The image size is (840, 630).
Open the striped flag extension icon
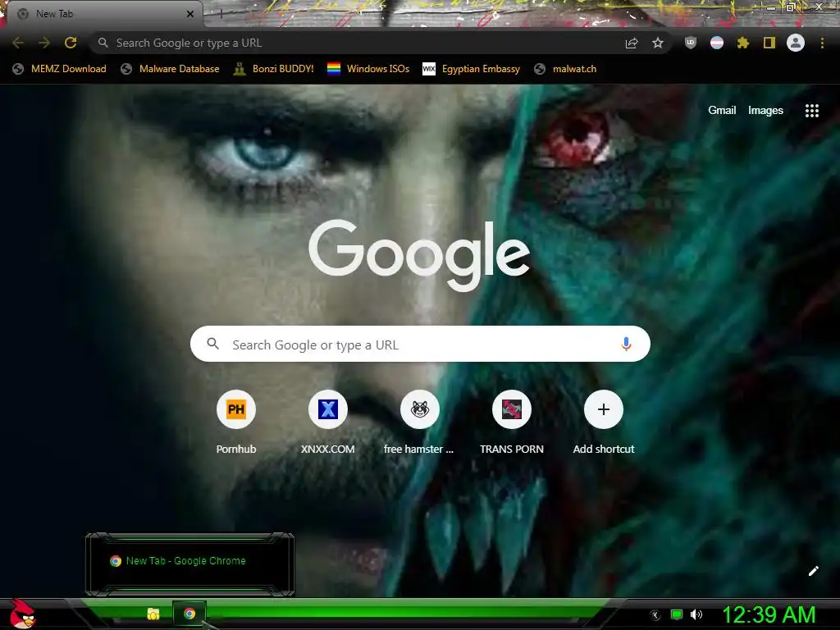point(717,43)
